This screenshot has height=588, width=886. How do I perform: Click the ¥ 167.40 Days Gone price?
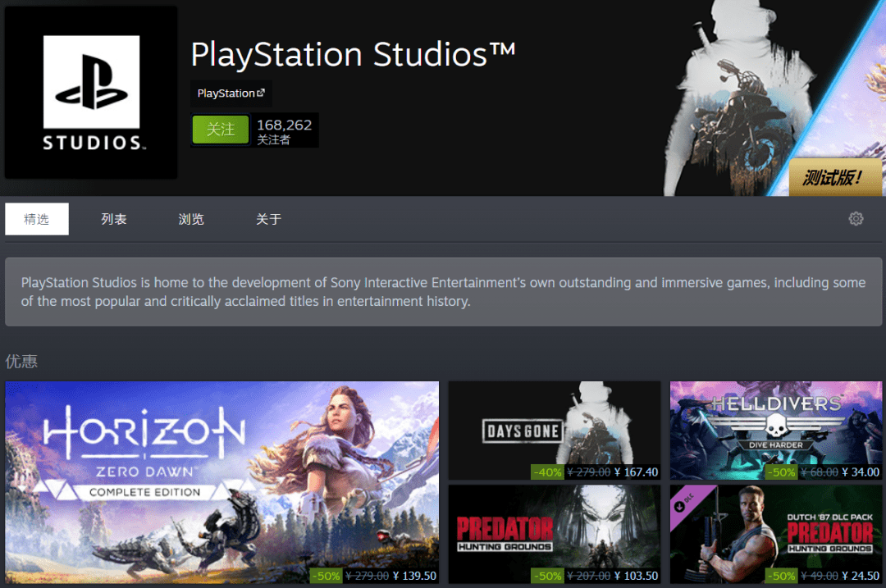click(x=637, y=472)
